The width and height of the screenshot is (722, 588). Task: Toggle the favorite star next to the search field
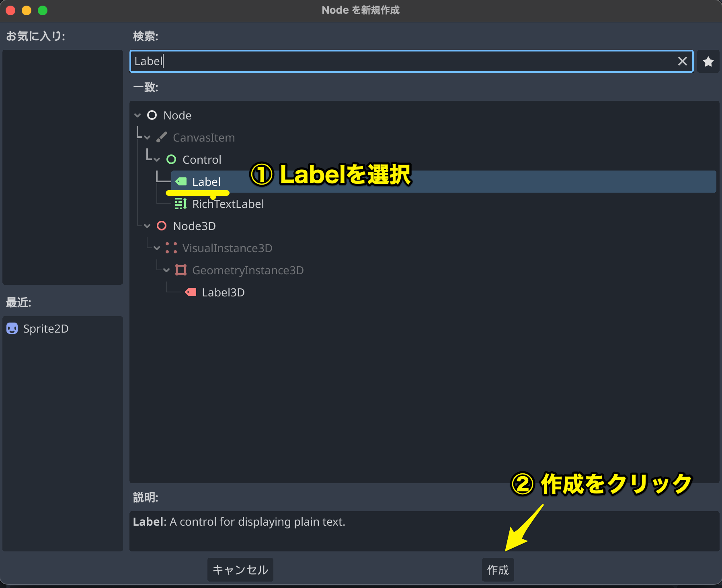[x=708, y=61]
